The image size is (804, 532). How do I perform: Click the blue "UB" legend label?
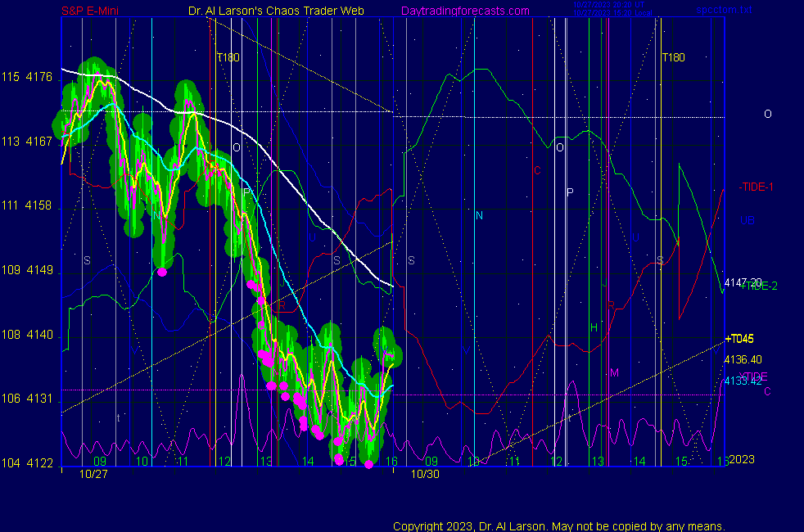pos(748,220)
